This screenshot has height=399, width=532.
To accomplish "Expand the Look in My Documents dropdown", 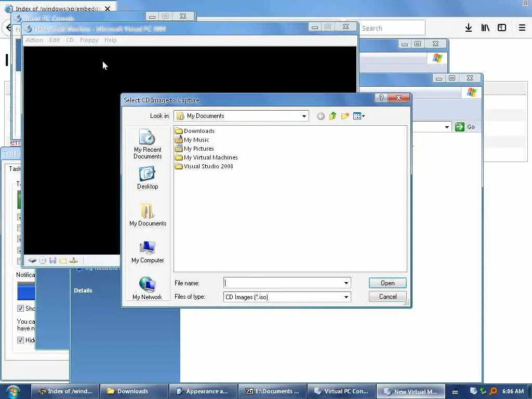I will click(x=304, y=116).
